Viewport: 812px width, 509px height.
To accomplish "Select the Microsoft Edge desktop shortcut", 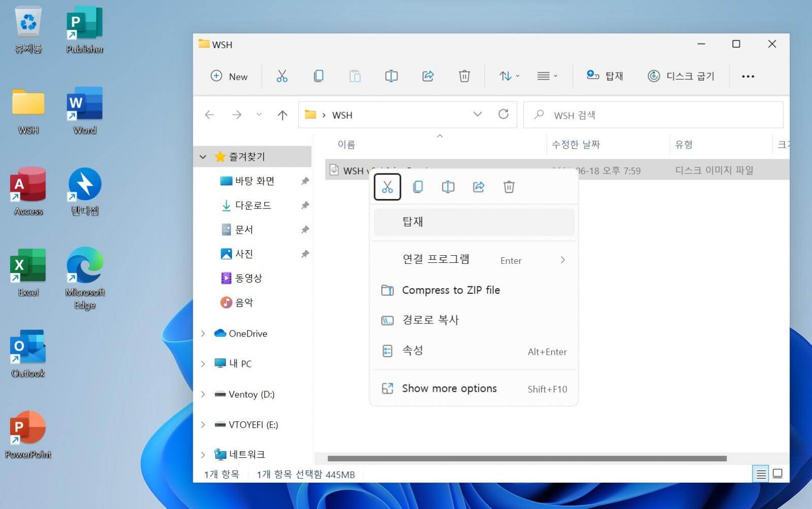I will point(85,279).
